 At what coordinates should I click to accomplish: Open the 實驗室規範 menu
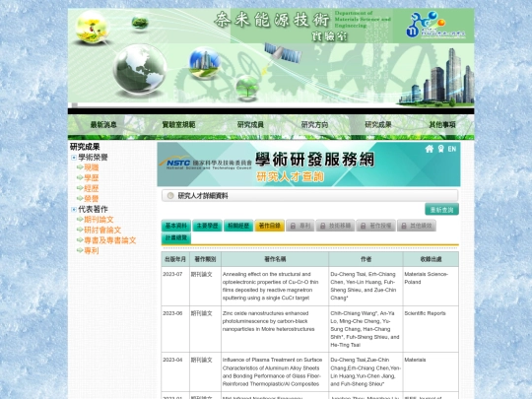tap(178, 125)
